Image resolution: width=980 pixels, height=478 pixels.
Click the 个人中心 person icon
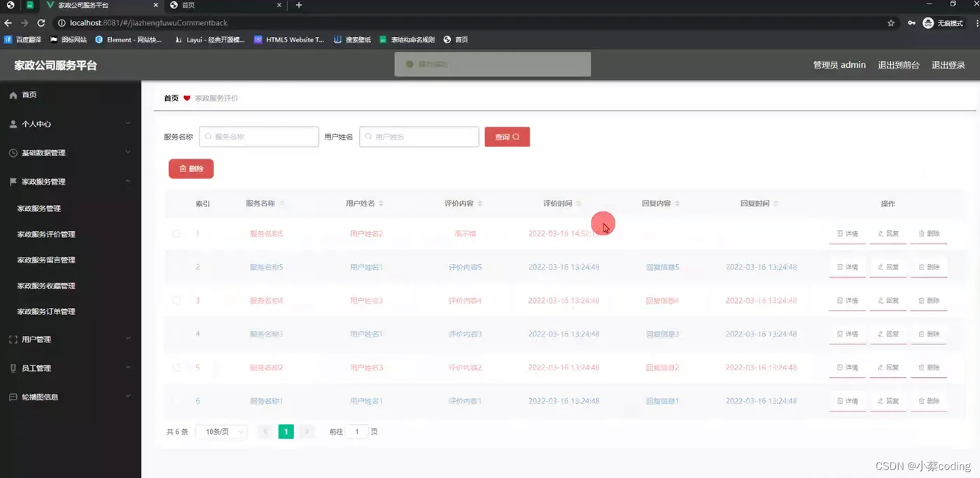pyautogui.click(x=13, y=124)
